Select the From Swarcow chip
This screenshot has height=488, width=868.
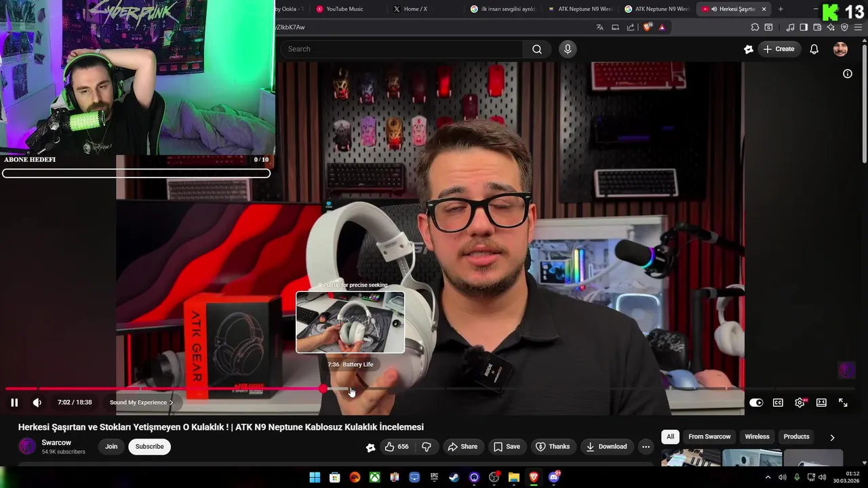tap(709, 436)
